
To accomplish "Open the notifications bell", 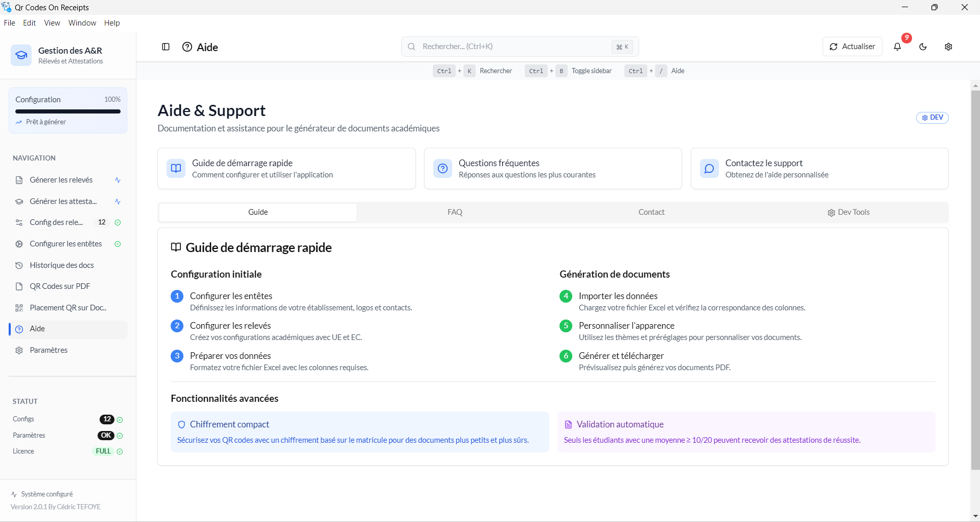I will point(897,47).
